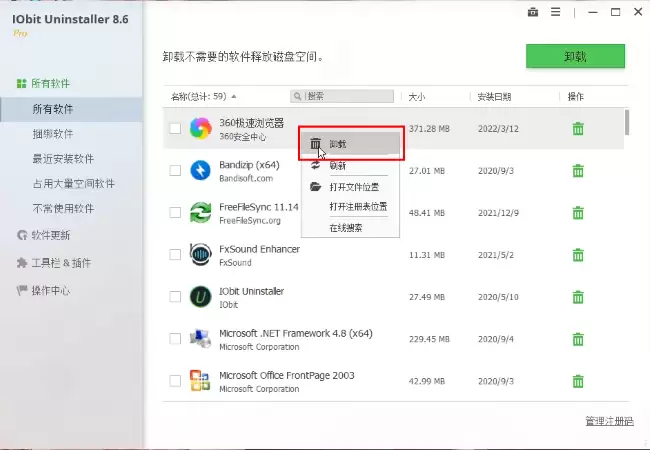Click the 2022/3/12 install date

tap(498, 129)
